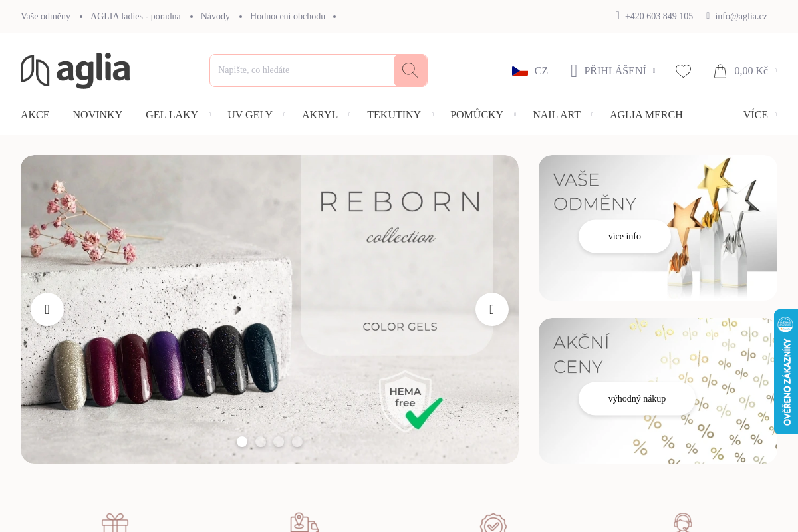Focus the Napište, co hledáte search field
Image resolution: width=798 pixels, height=532 pixels.
[302, 70]
